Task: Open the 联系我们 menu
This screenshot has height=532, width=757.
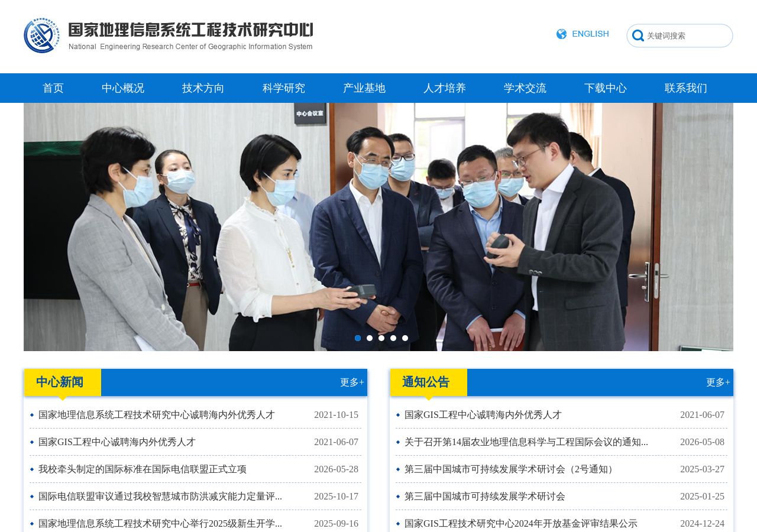Action: click(686, 88)
